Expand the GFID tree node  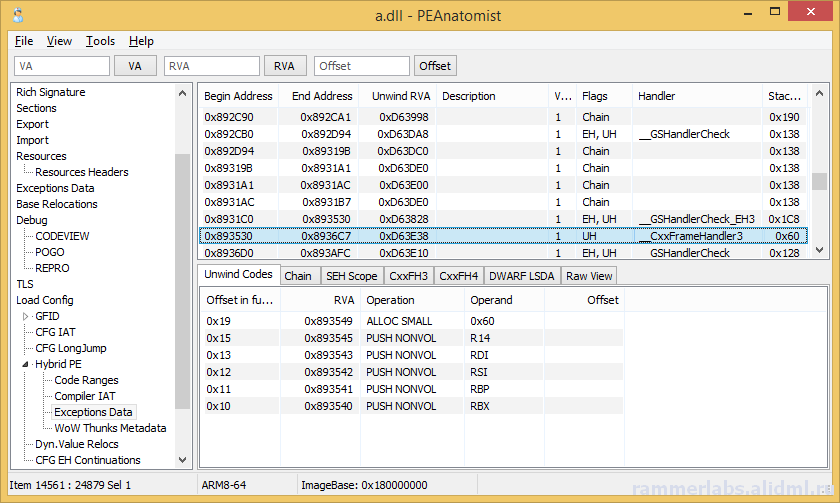pyautogui.click(x=26, y=316)
